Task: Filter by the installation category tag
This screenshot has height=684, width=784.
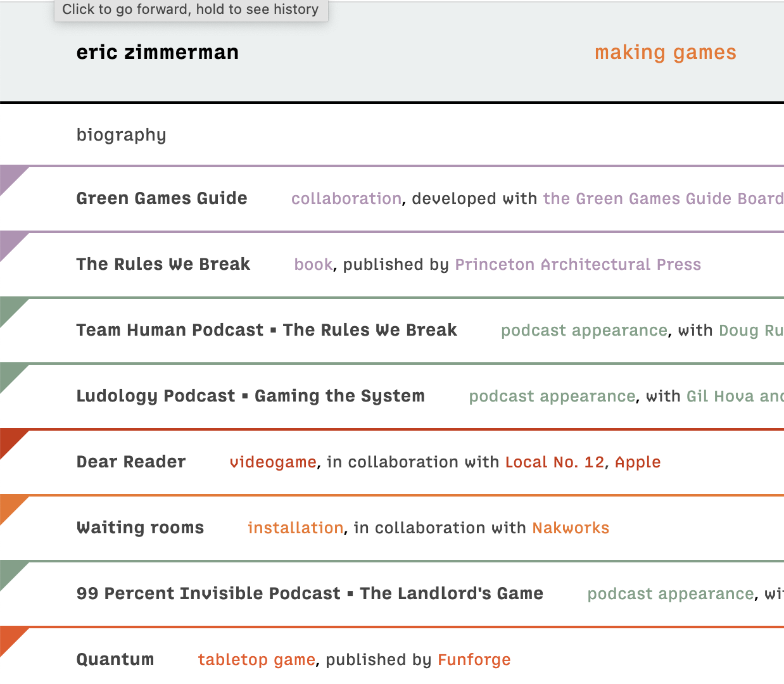Action: 295,528
